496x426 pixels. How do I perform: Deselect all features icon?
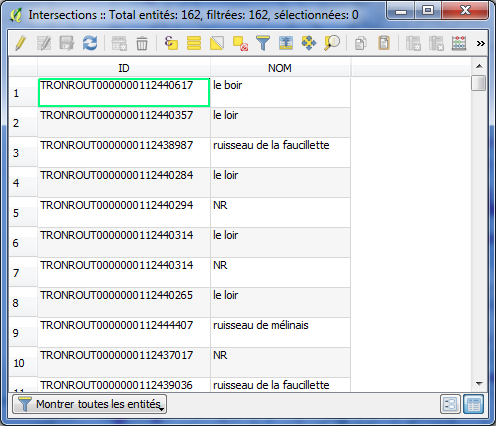(240, 43)
